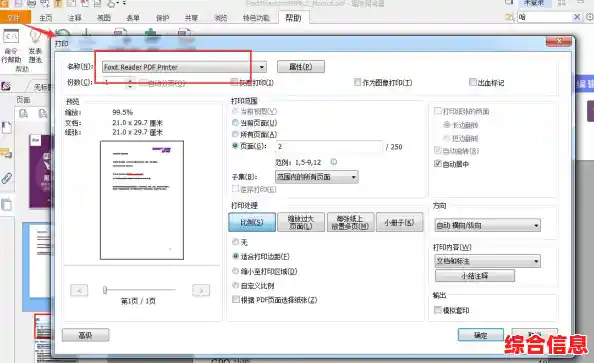The width and height of the screenshot is (594, 363).
Task: Enable the 模拟套印 checkbox
Action: click(x=438, y=310)
